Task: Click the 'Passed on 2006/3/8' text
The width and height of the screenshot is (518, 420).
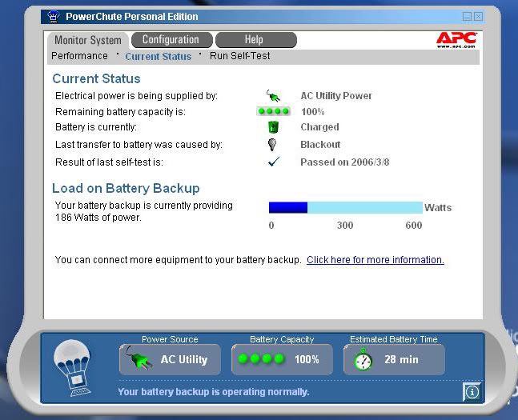Action: (345, 162)
